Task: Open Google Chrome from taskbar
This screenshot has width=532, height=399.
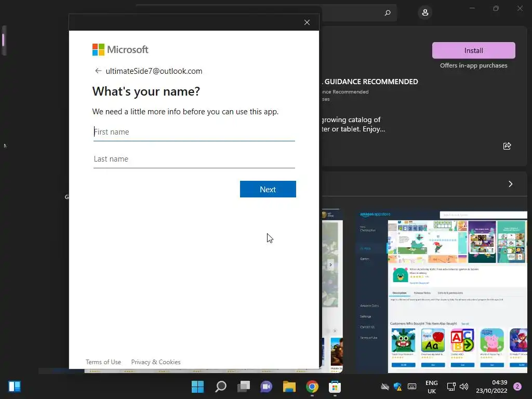Action: pos(312,387)
